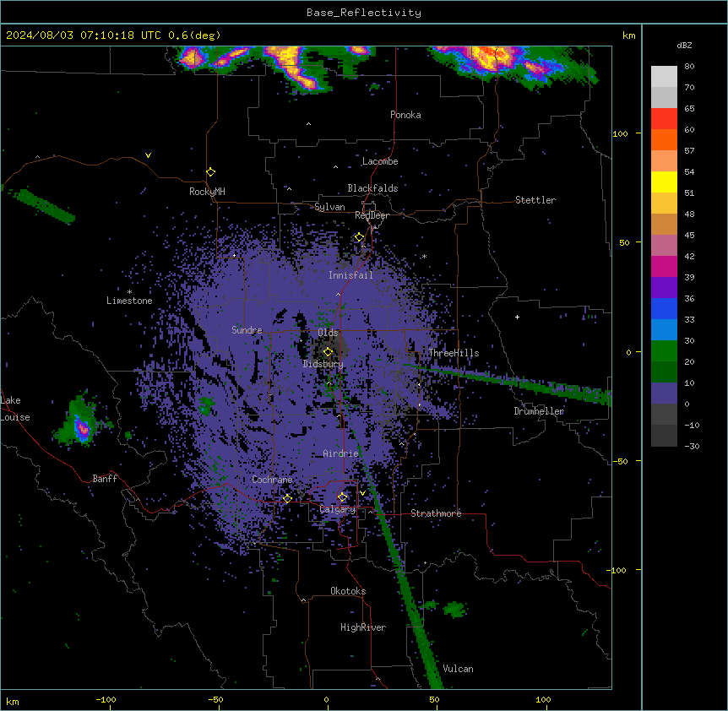Click the -30 value in dBZ legend
728x711 pixels.
[692, 446]
